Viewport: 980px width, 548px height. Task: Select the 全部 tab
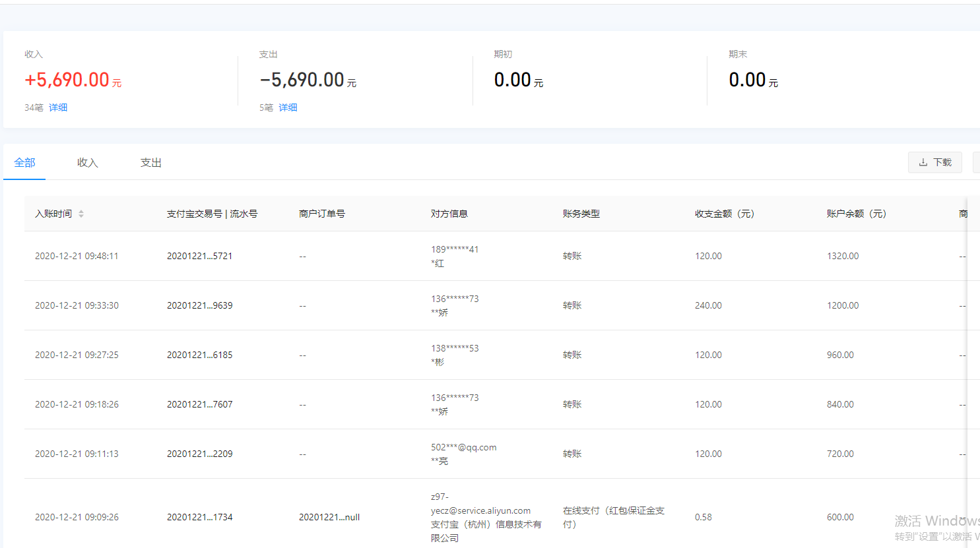[24, 163]
